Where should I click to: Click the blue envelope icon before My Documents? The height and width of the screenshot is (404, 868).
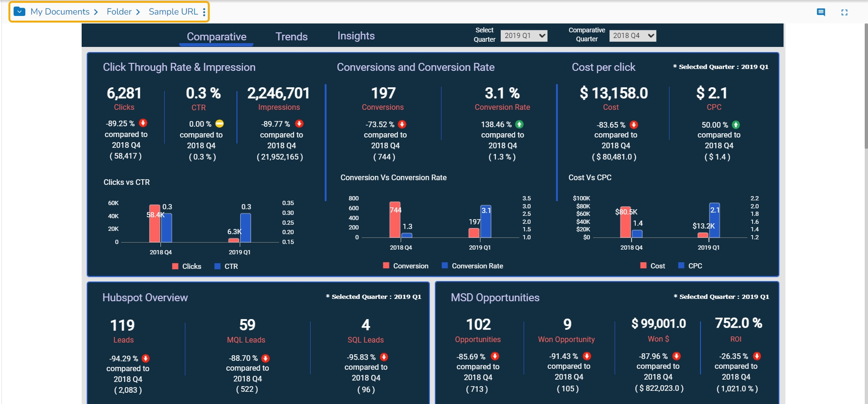point(20,12)
